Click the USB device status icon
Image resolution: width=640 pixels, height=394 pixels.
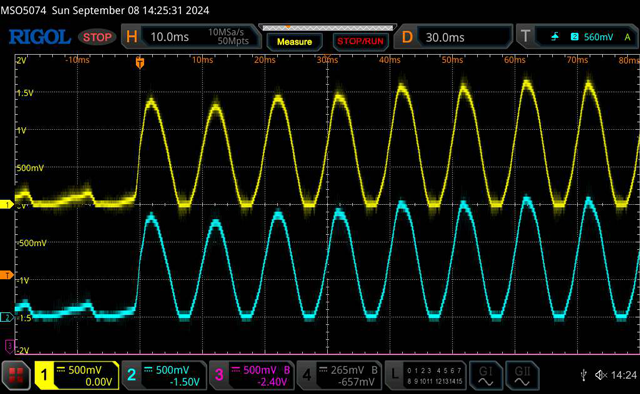584,375
